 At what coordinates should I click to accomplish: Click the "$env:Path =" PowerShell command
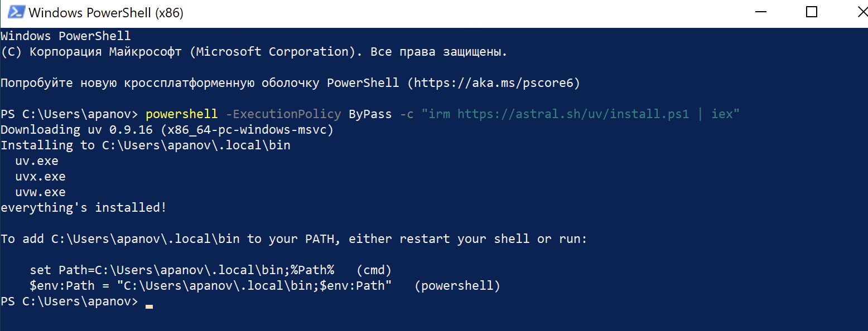211,286
